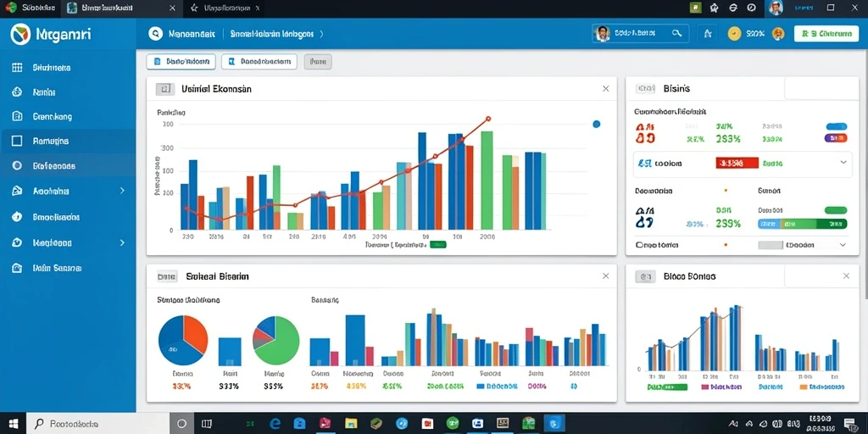Image resolution: width=868 pixels, height=434 pixels.
Task: Click the magnifier icon in header search box
Action: [x=676, y=33]
